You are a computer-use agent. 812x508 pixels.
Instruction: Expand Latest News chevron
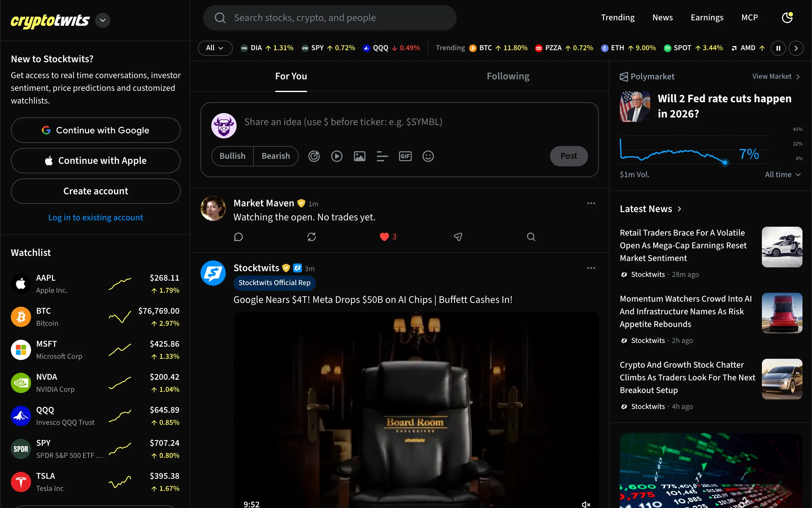679,209
